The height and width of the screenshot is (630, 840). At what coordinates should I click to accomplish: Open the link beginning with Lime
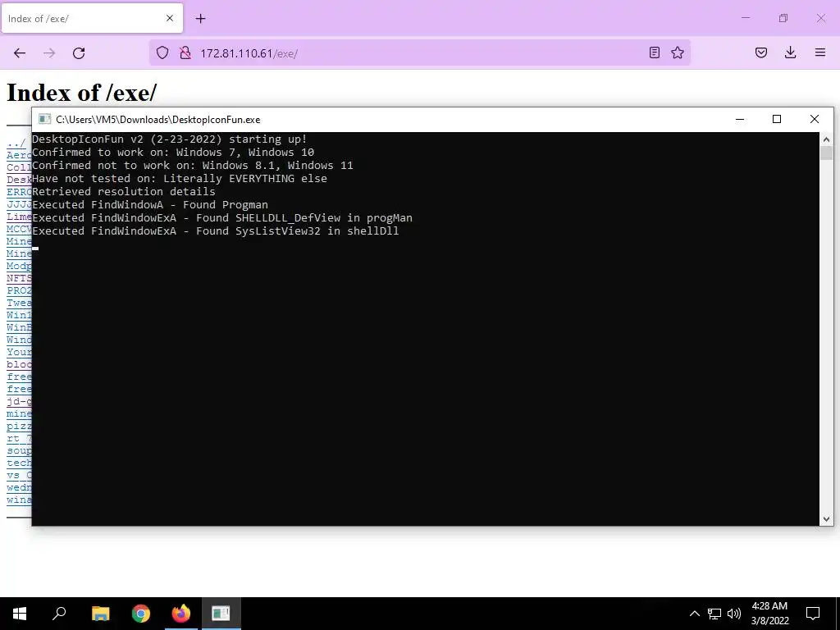tap(19, 217)
